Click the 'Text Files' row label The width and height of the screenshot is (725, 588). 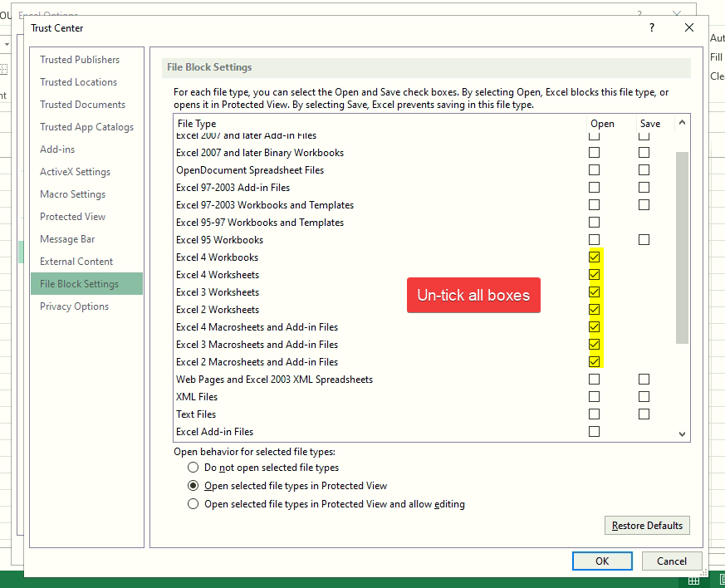[x=196, y=414]
